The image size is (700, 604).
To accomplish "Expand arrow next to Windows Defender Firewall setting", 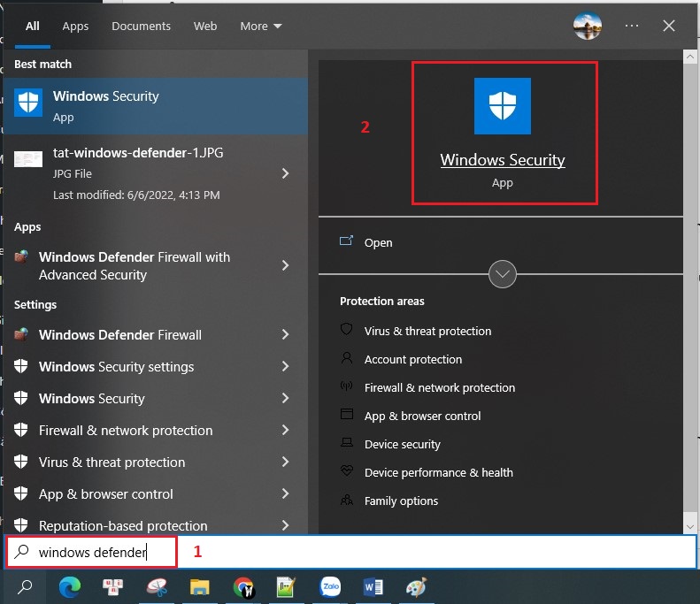I will point(285,334).
